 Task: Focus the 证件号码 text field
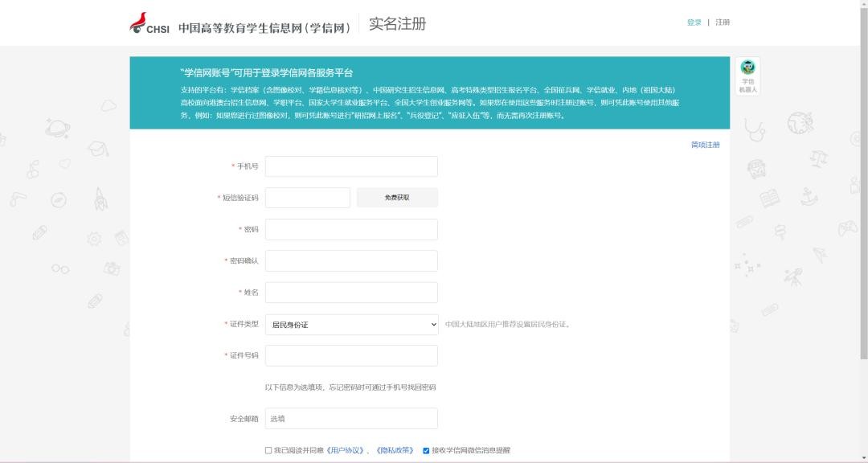pyautogui.click(x=351, y=356)
